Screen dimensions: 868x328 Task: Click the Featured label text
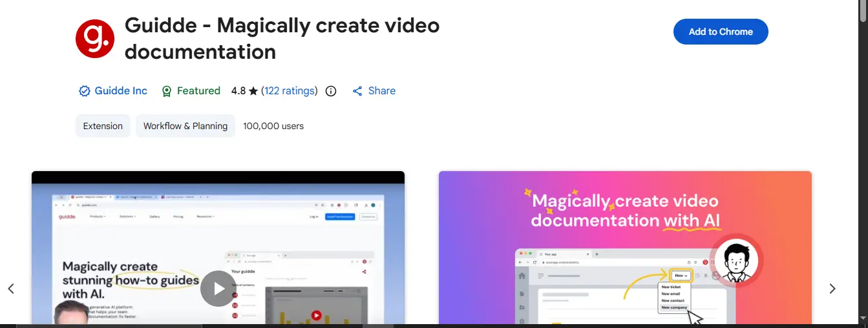[198, 91]
